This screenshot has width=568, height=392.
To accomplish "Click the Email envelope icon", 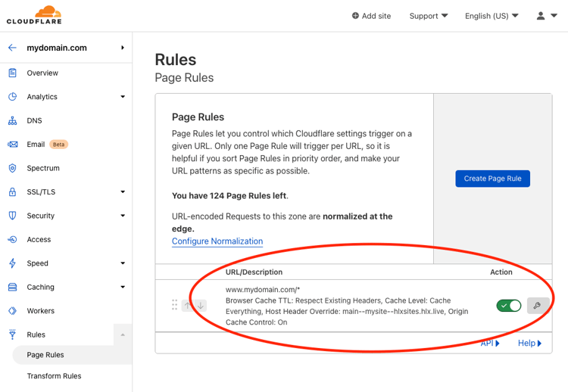I will coord(12,145).
